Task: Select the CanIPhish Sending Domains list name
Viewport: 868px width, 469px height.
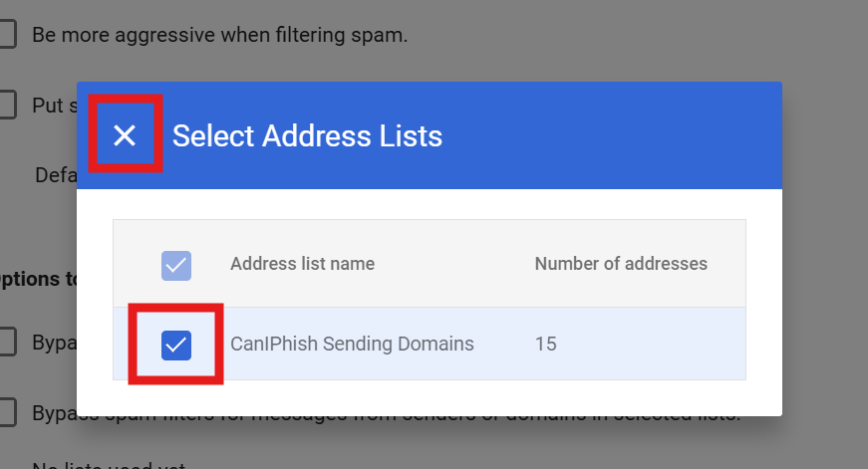Action: pyautogui.click(x=352, y=345)
